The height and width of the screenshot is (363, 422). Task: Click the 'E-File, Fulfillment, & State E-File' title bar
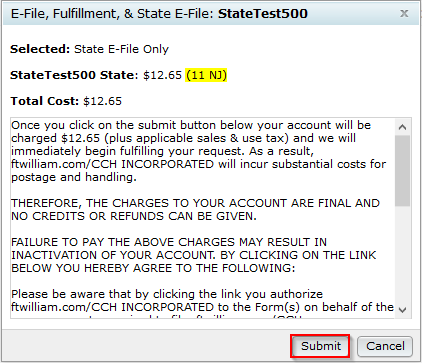point(211,14)
